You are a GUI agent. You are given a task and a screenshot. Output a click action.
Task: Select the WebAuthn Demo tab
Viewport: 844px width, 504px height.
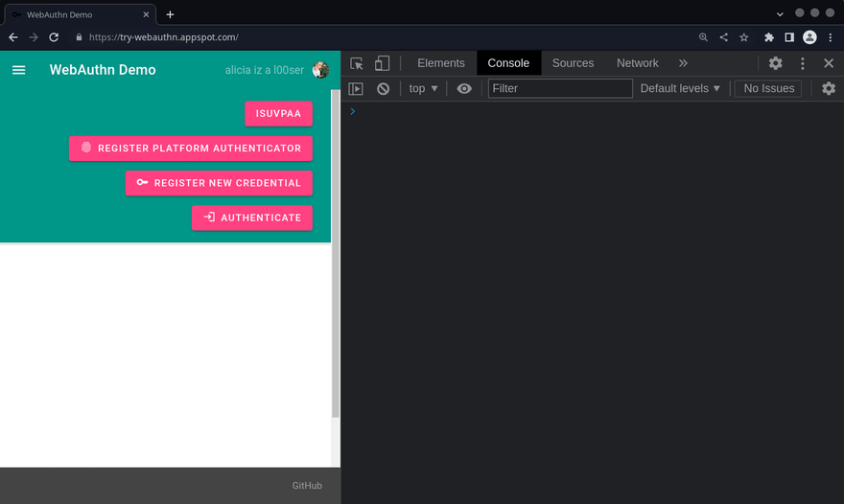(x=81, y=14)
